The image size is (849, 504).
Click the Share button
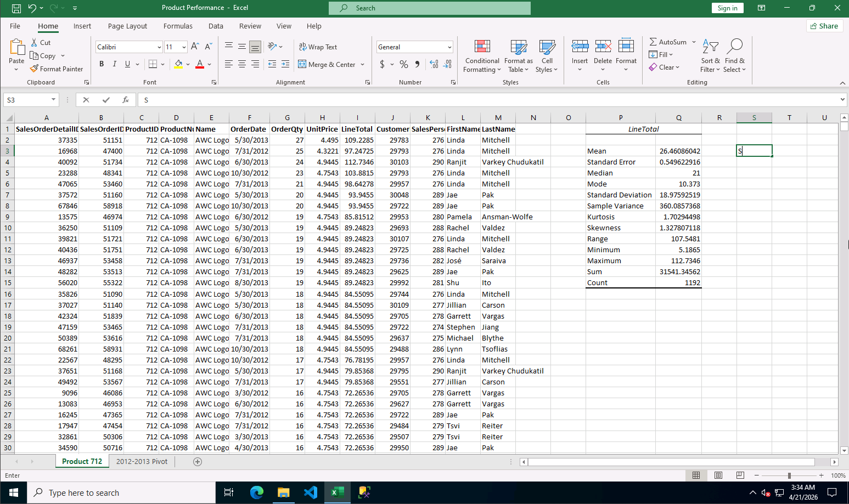pos(824,26)
